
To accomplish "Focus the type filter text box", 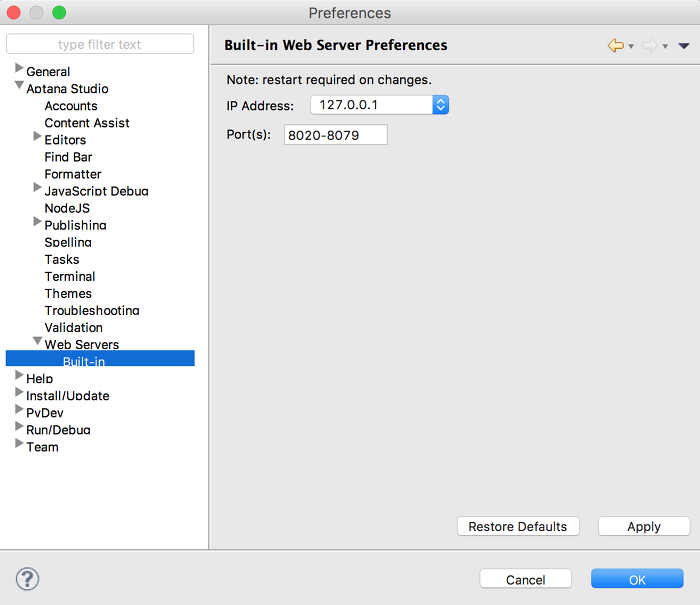I will point(100,44).
